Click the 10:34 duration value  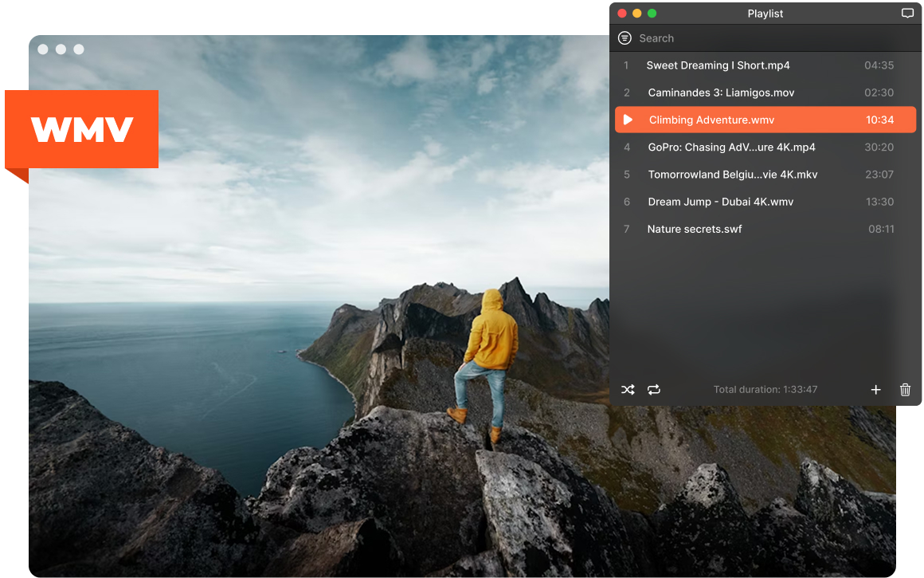tap(879, 120)
